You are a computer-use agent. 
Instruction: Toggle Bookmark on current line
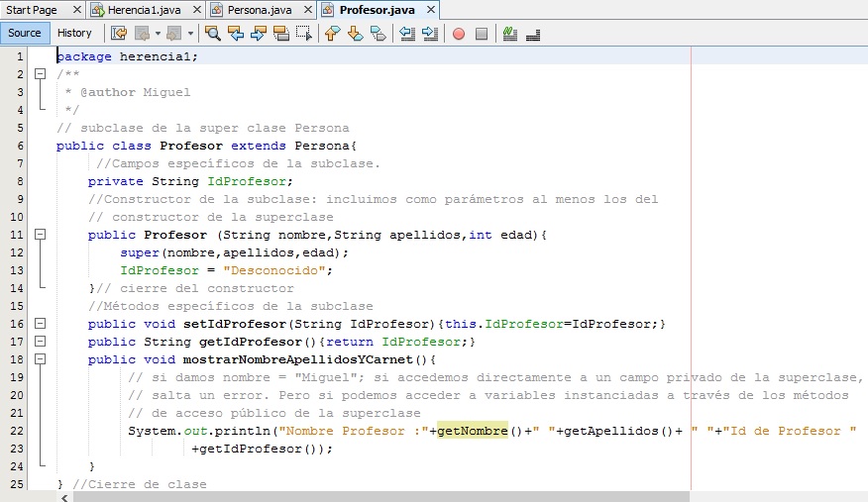[x=378, y=33]
